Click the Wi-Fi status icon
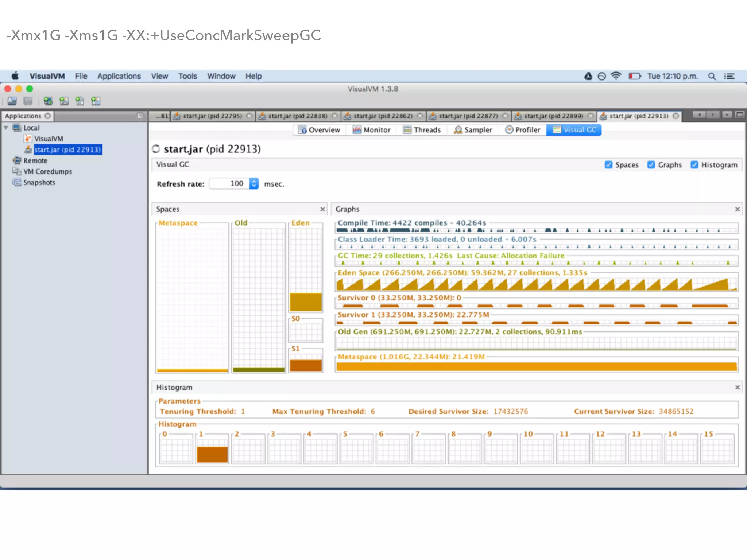The width and height of the screenshot is (747, 560). pyautogui.click(x=616, y=76)
